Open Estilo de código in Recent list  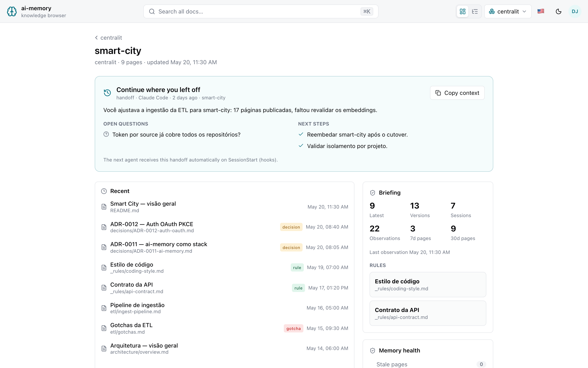point(225,267)
